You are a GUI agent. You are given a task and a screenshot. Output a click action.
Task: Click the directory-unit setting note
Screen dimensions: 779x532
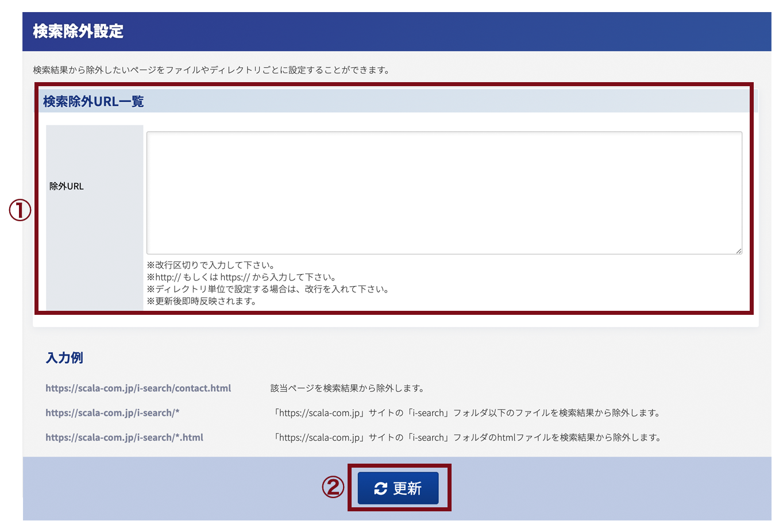[268, 290]
